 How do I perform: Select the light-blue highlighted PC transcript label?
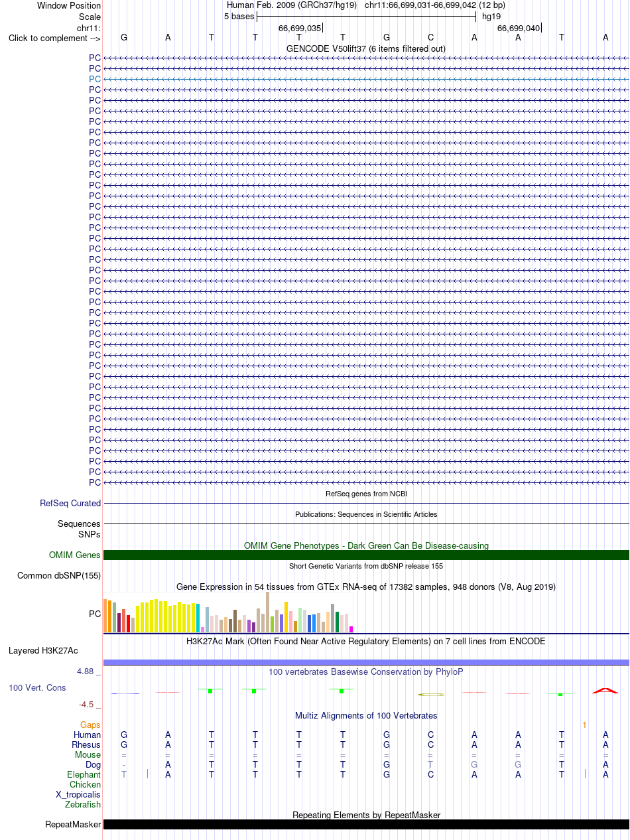point(95,79)
